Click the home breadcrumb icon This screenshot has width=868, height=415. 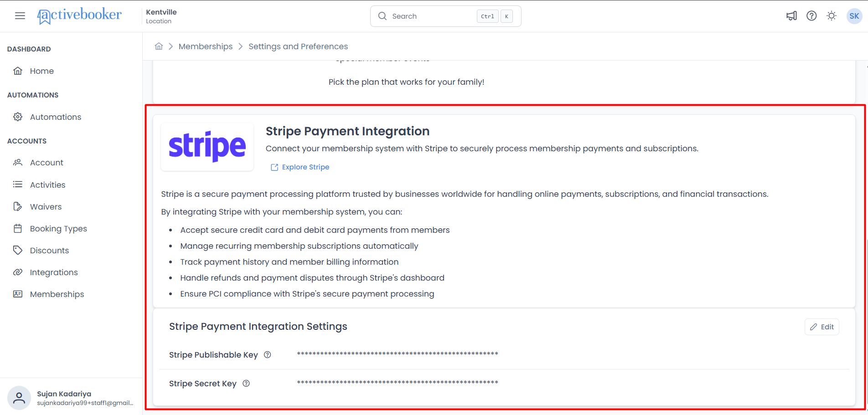[x=159, y=46]
